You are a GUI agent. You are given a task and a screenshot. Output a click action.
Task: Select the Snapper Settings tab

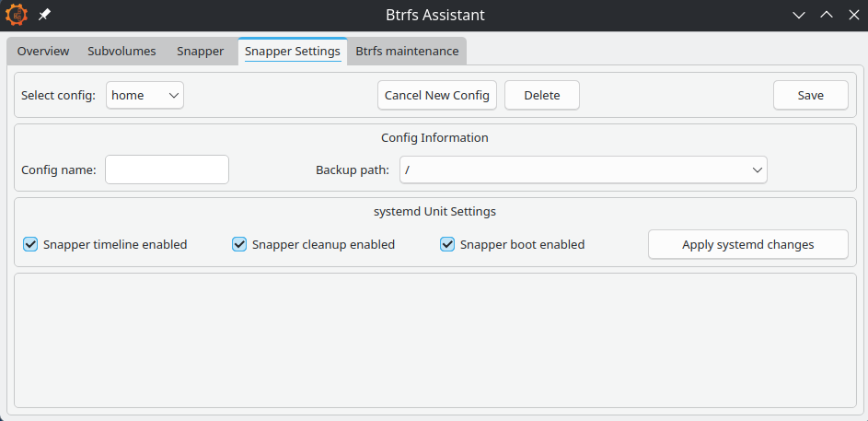pyautogui.click(x=293, y=51)
